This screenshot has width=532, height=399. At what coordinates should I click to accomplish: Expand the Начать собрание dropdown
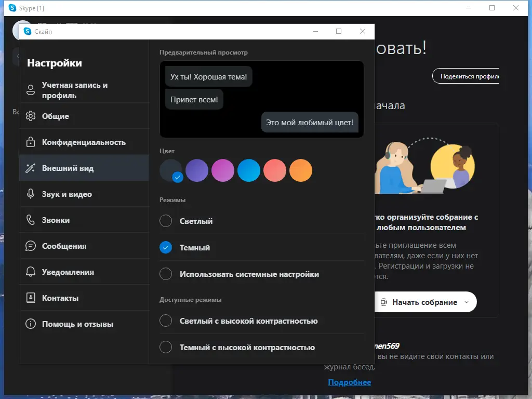tap(467, 302)
